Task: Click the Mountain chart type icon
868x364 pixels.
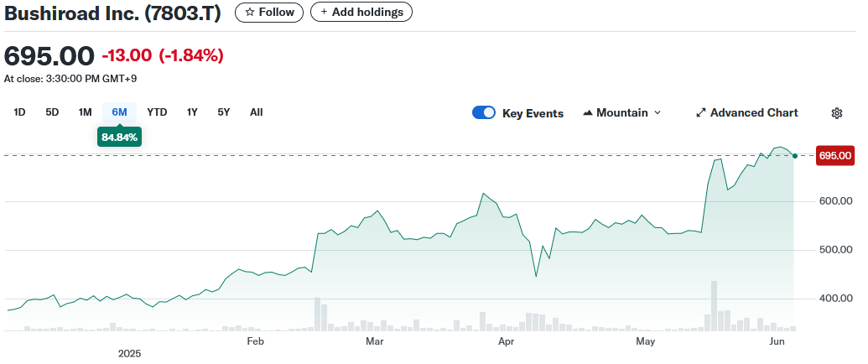Action: click(587, 113)
